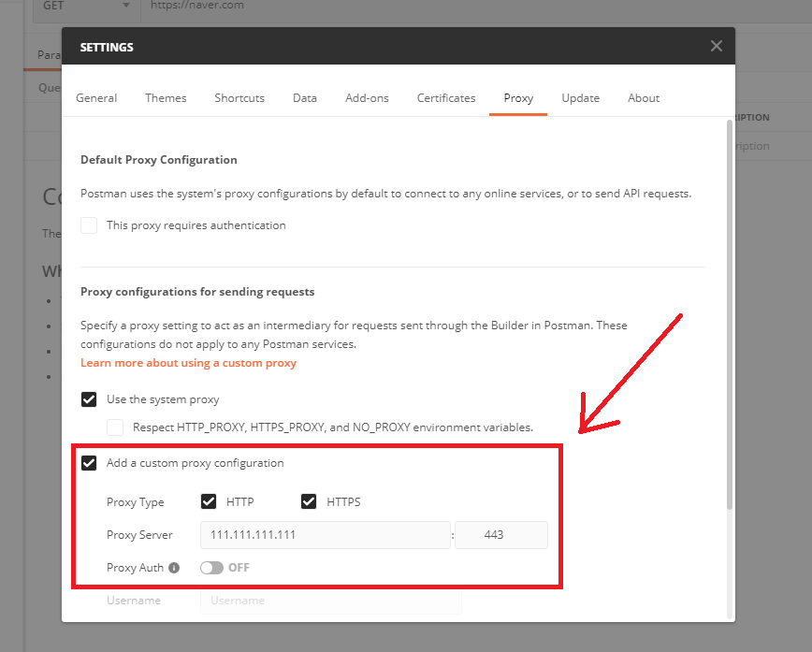Open 'Learn more about using a custom proxy' link
The height and width of the screenshot is (652, 812).
pyautogui.click(x=189, y=363)
